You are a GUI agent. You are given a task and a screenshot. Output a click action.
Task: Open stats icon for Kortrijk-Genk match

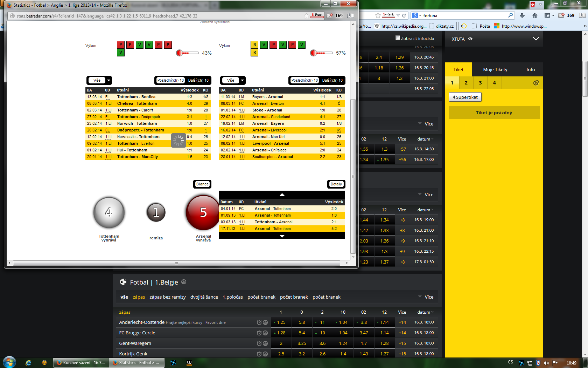coord(265,354)
